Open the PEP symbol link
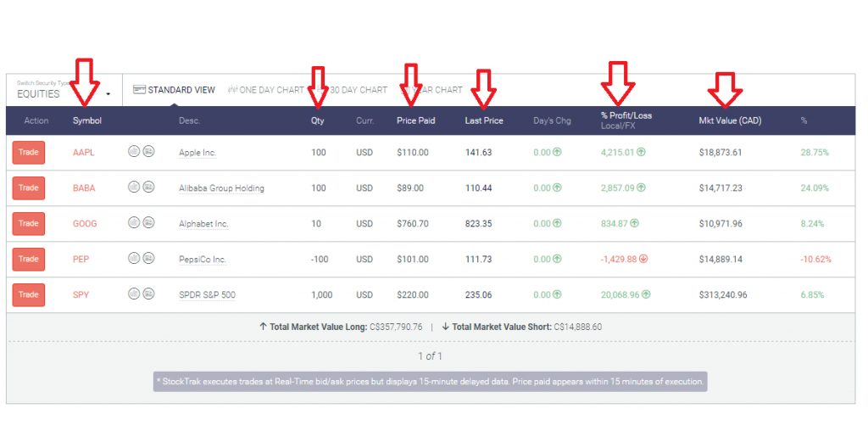This screenshot has width=868, height=431. [x=81, y=260]
